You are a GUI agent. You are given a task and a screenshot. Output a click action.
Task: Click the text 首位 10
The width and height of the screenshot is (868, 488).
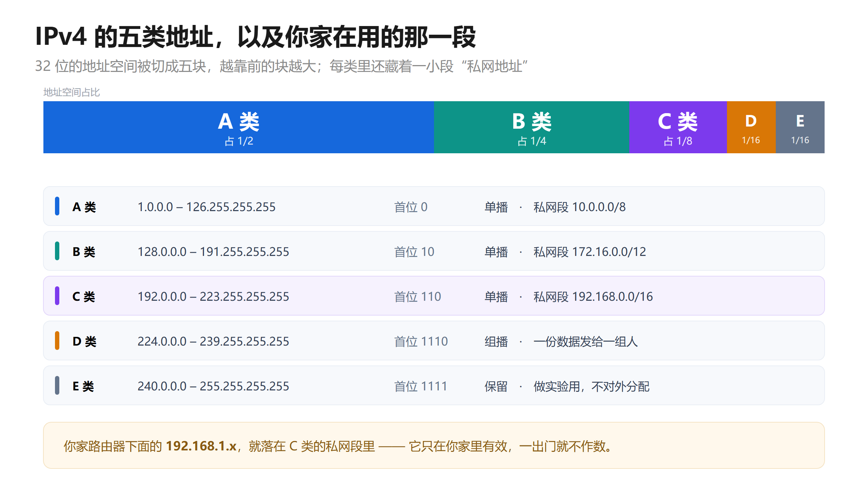[414, 252]
